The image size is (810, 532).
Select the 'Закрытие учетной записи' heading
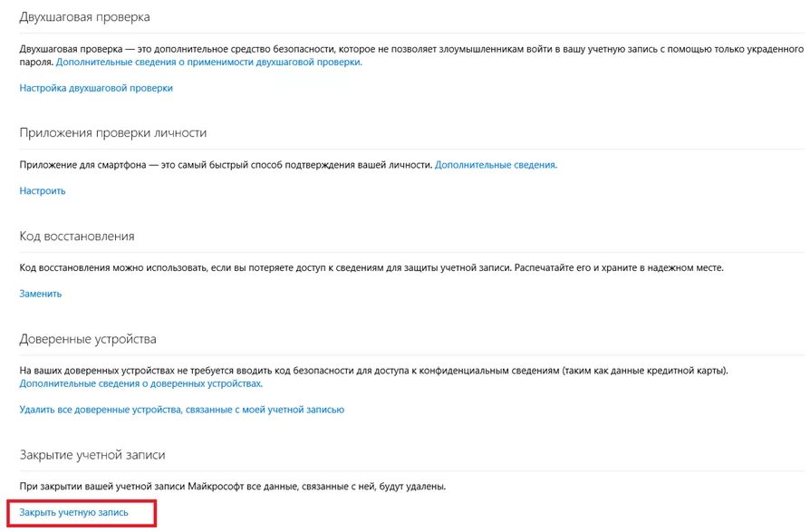coord(92,455)
